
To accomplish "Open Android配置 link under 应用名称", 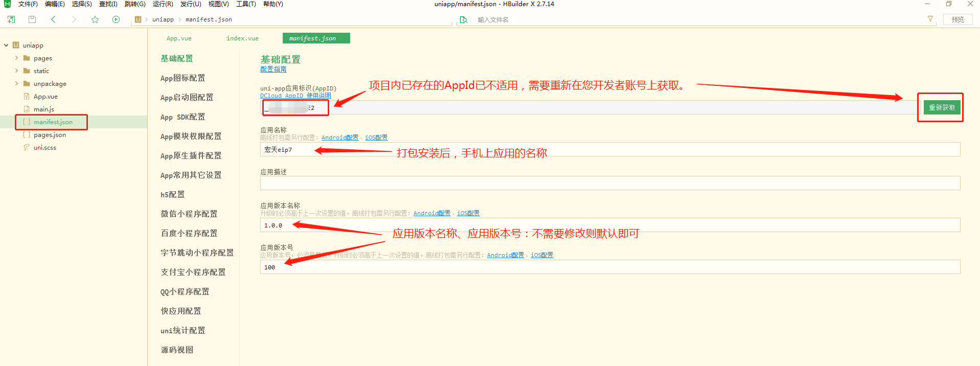I will [340, 138].
